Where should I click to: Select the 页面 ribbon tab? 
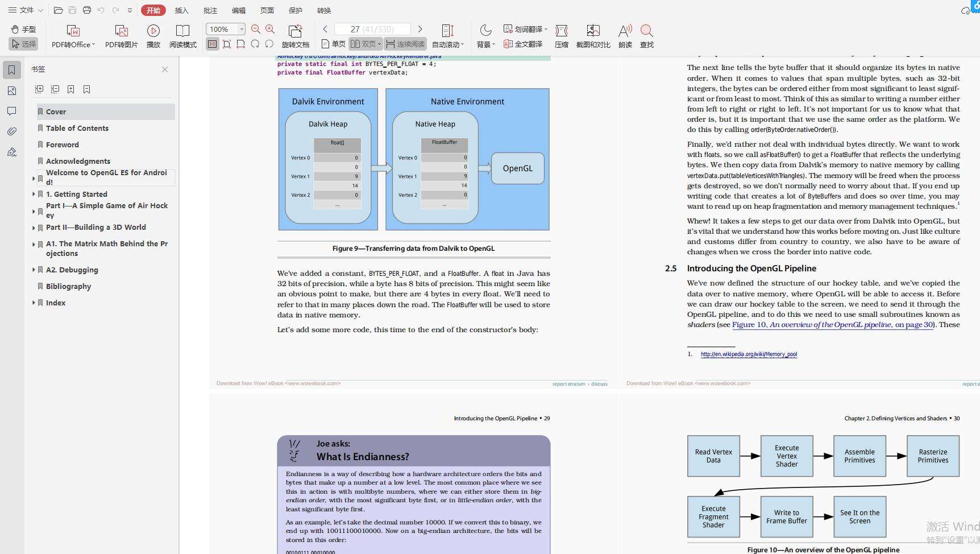(267, 10)
